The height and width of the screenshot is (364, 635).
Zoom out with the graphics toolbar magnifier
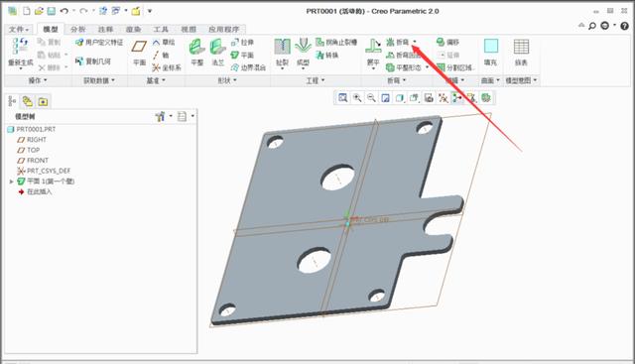(371, 98)
